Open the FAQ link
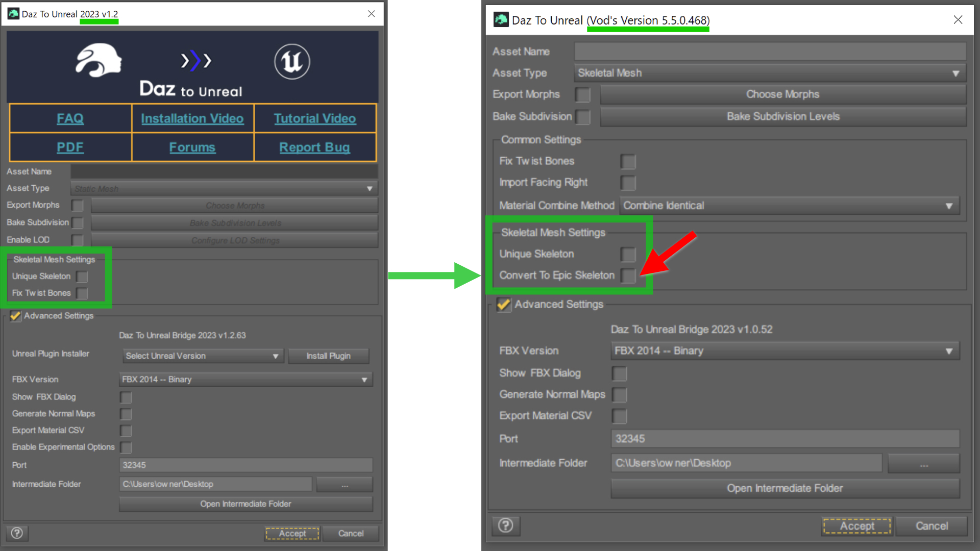 pyautogui.click(x=70, y=118)
